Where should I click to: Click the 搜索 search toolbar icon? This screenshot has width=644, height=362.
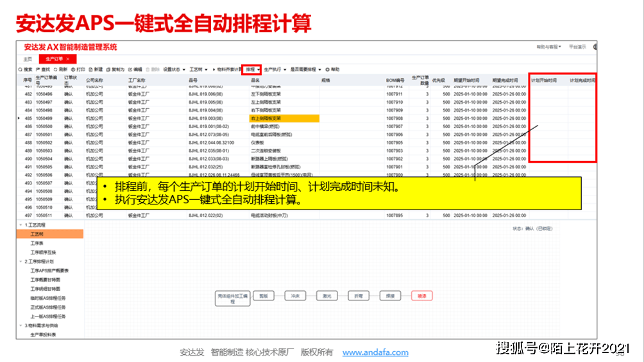tap(21, 70)
